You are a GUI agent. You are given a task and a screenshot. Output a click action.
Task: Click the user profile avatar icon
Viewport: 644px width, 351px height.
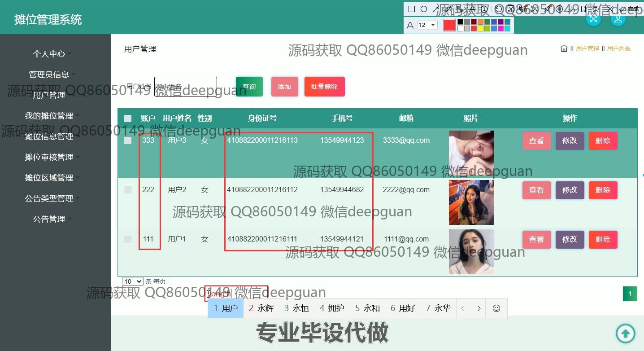[618, 19]
